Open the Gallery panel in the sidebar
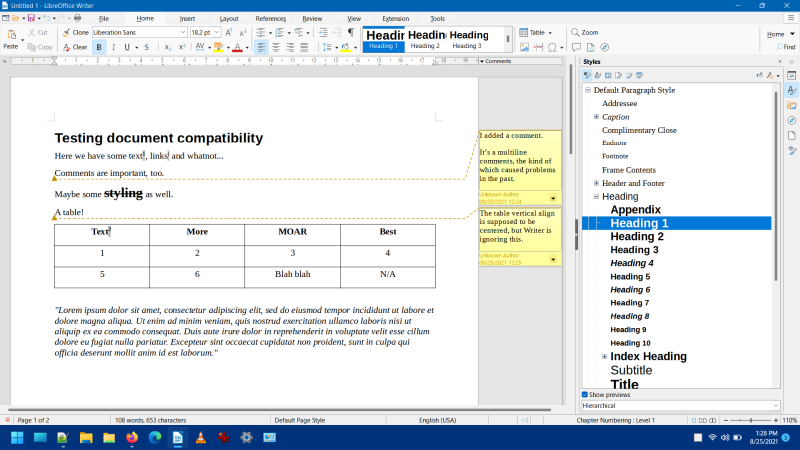 click(x=791, y=105)
